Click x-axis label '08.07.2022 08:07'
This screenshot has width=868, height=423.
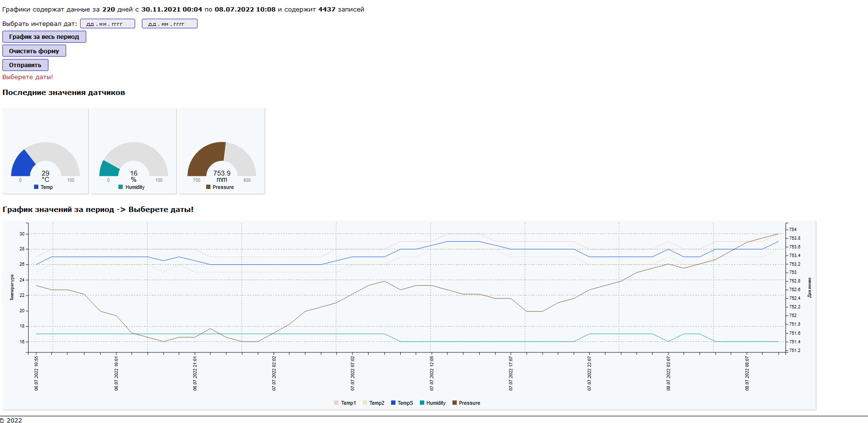(x=747, y=373)
